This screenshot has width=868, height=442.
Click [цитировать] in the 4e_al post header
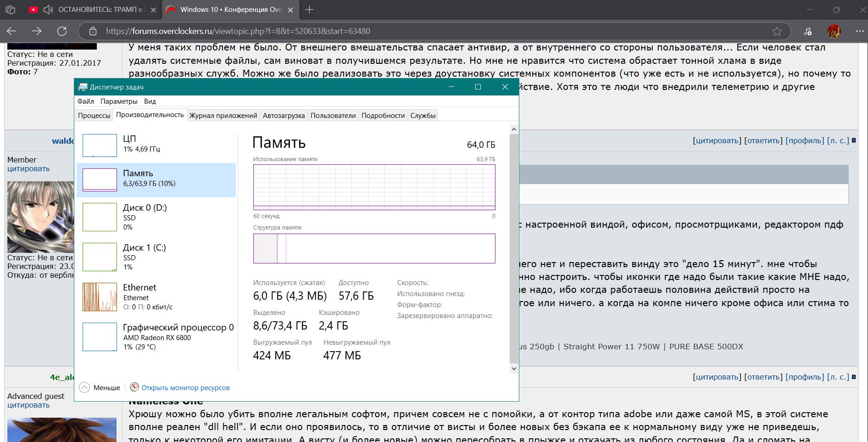(x=717, y=377)
